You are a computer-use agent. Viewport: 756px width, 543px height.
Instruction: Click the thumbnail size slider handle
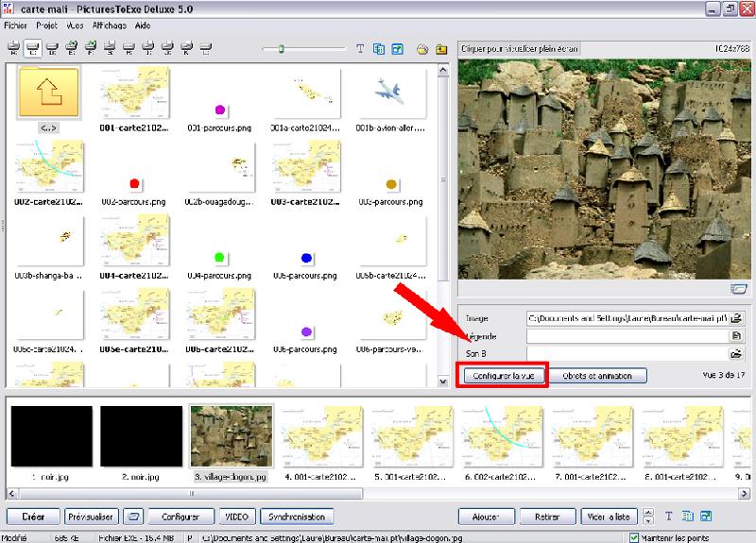tap(281, 49)
